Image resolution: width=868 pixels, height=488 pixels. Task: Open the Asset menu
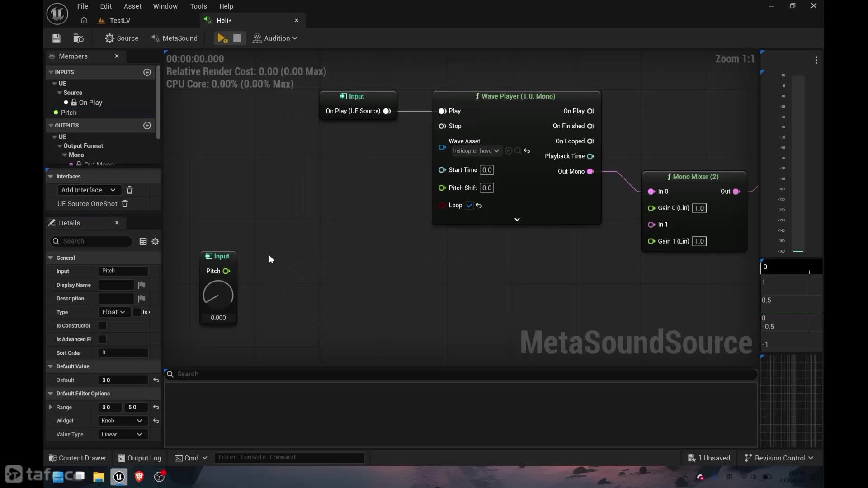(x=132, y=6)
